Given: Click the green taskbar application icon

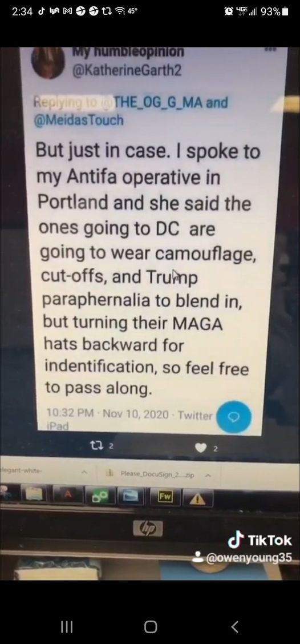Looking at the screenshot, I should pyautogui.click(x=100, y=496).
